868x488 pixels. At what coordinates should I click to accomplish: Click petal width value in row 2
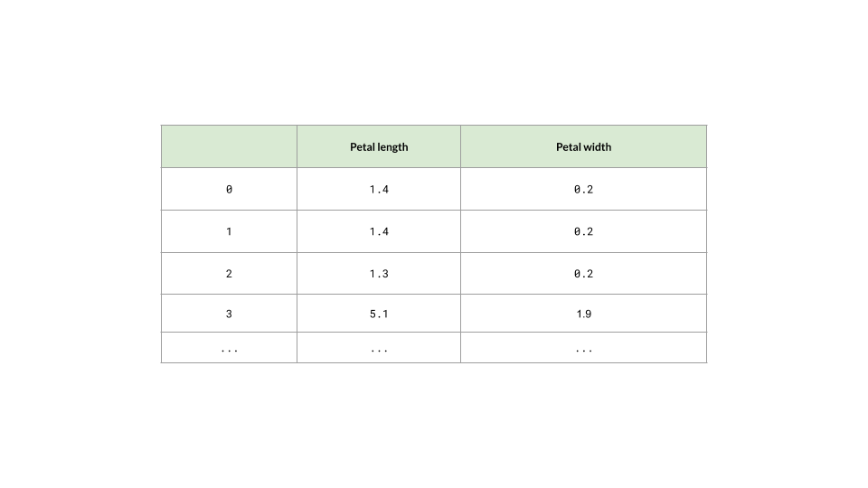coord(583,273)
